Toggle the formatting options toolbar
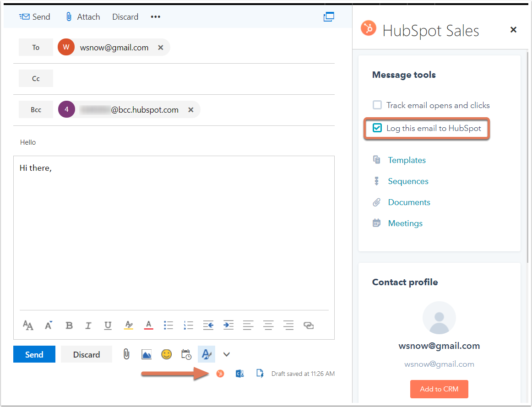 coord(206,354)
